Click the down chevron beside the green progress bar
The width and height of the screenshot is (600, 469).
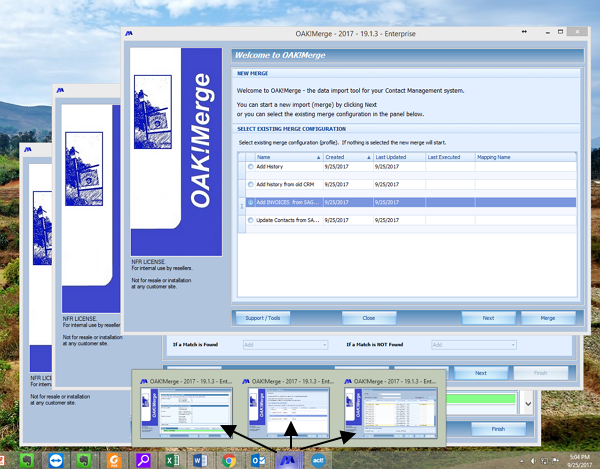tap(528, 404)
